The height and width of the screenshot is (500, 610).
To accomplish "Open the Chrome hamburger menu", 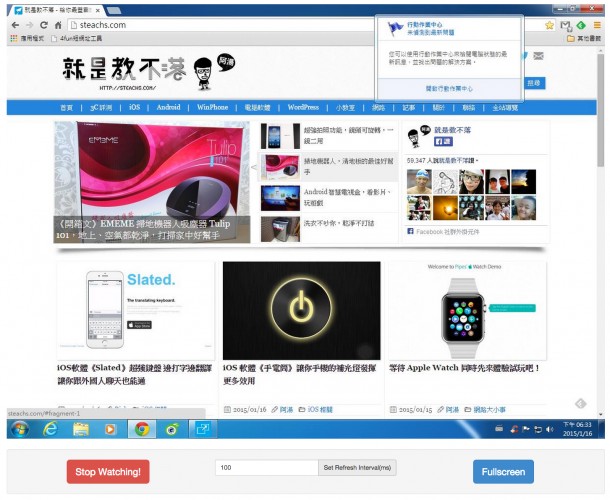I will point(597,25).
